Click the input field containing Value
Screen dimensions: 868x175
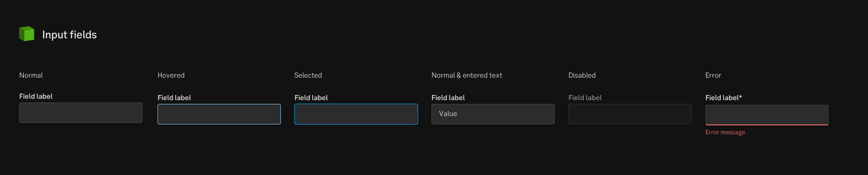pos(493,114)
